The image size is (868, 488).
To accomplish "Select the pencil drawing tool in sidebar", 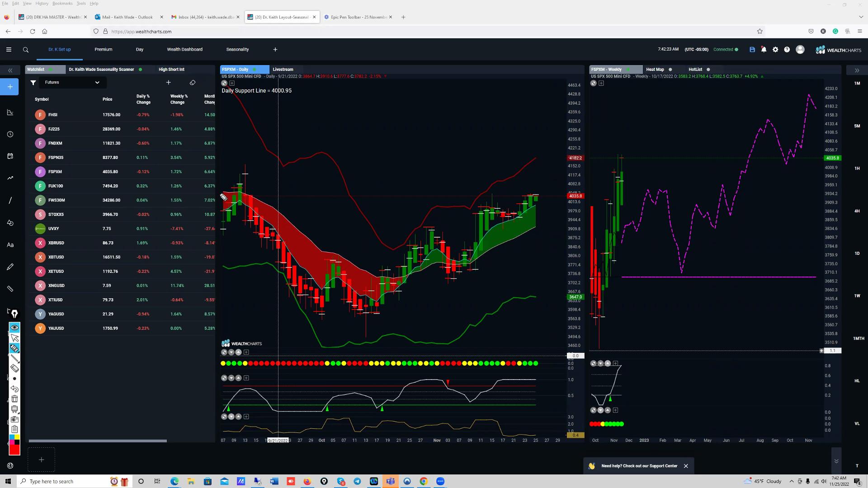I will click(10, 267).
